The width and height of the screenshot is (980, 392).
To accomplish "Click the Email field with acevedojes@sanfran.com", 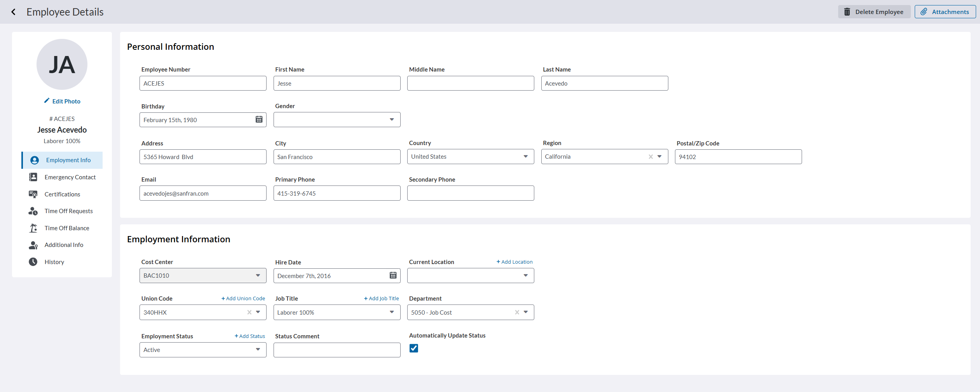I will click(203, 193).
